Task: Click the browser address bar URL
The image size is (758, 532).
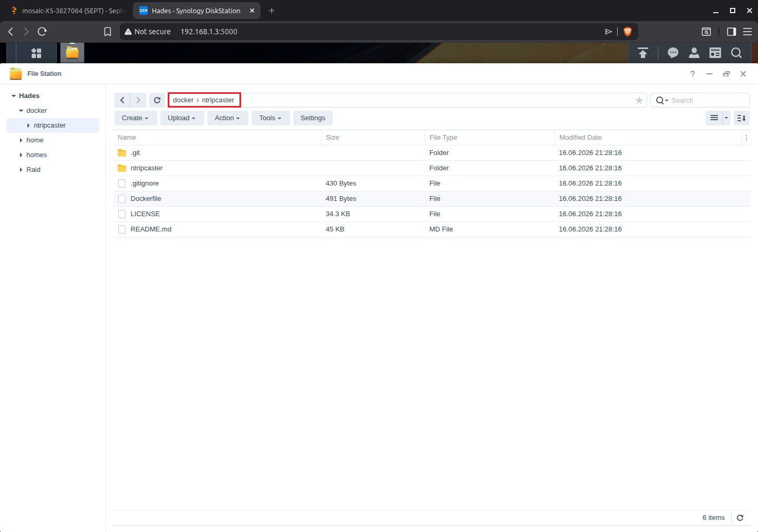Action: point(209,32)
